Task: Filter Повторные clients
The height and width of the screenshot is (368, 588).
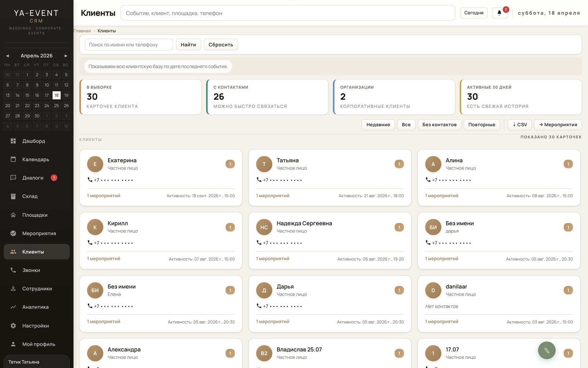Action: (x=482, y=125)
